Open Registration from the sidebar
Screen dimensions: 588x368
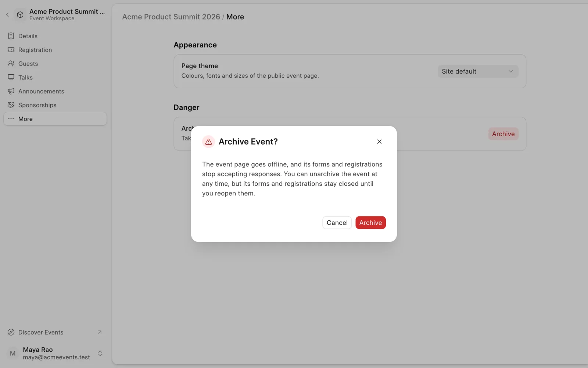[x=55, y=50]
